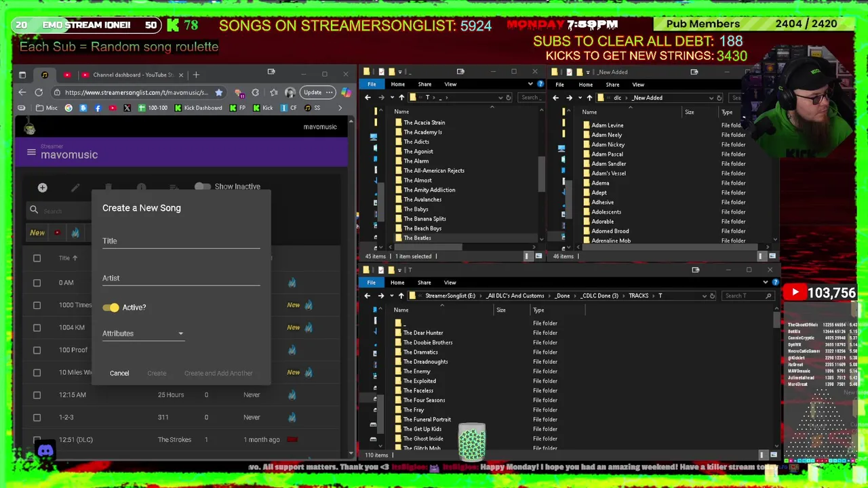Open Share tab in bottom Explorer window

click(424, 283)
